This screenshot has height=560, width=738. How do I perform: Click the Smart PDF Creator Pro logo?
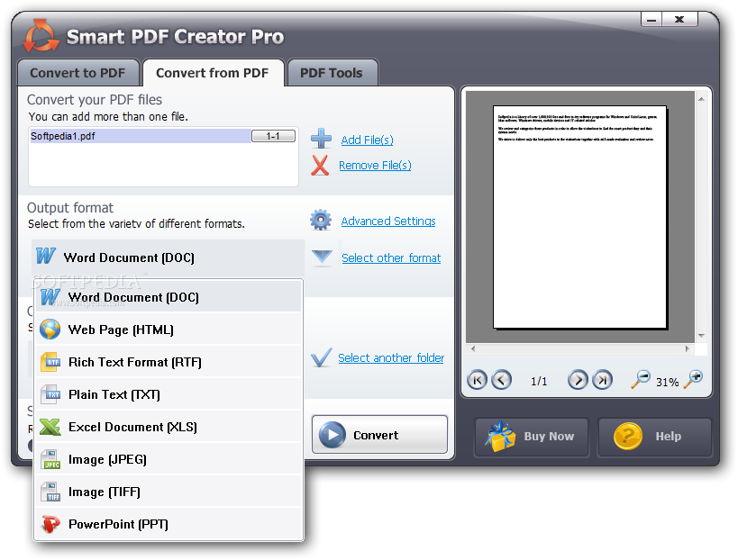point(41,36)
